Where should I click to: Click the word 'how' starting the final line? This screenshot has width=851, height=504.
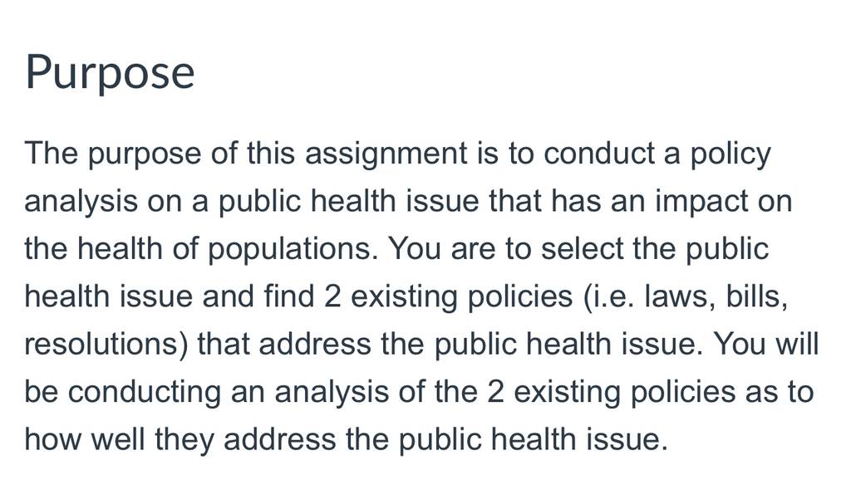[52, 439]
